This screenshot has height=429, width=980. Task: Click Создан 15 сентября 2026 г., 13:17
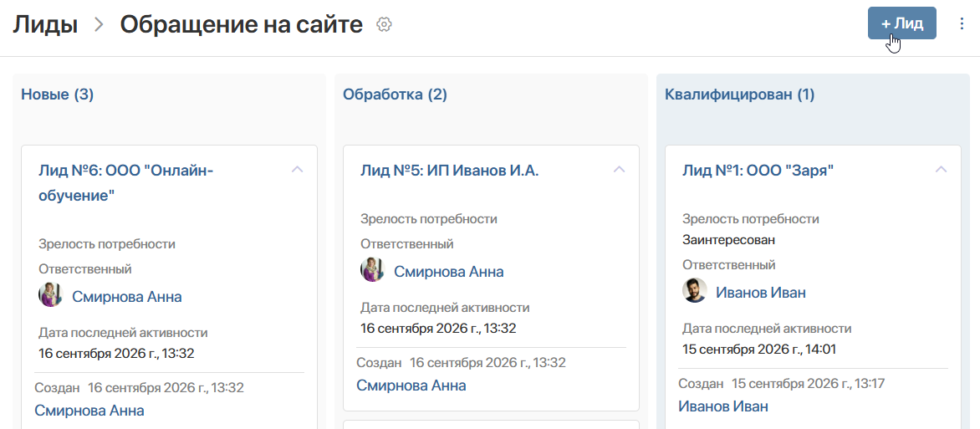781,383
